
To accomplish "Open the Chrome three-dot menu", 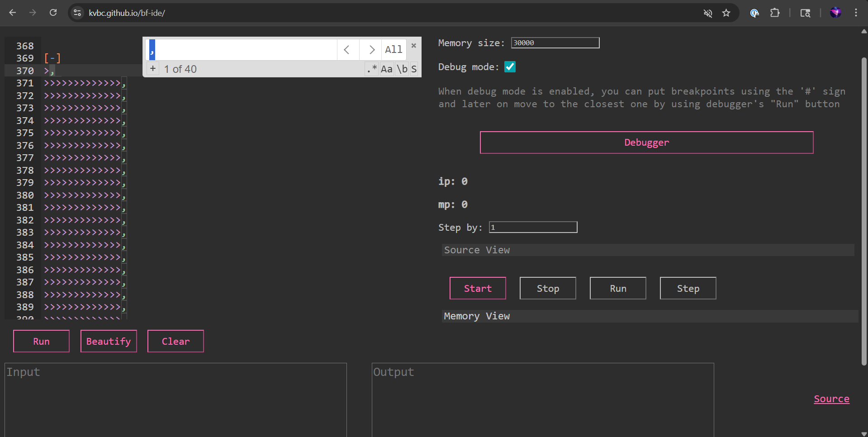I will [x=856, y=13].
